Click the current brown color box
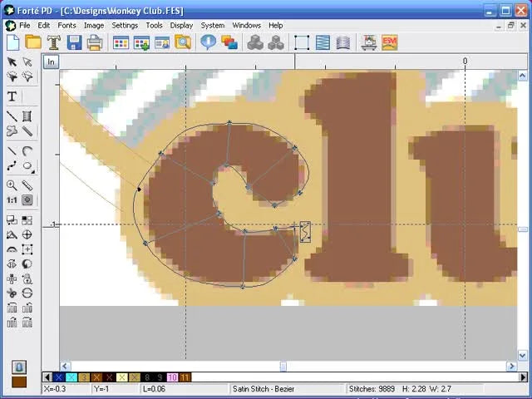 19,382
